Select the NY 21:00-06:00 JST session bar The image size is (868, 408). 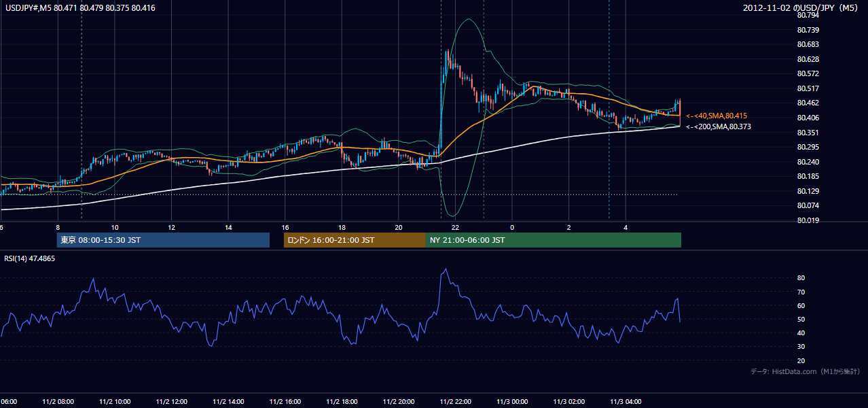(554, 240)
